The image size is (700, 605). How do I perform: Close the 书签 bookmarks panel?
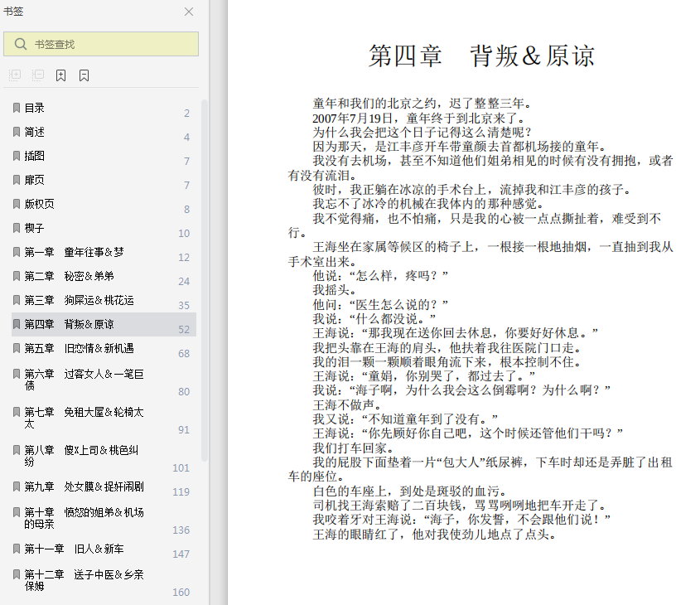click(189, 12)
